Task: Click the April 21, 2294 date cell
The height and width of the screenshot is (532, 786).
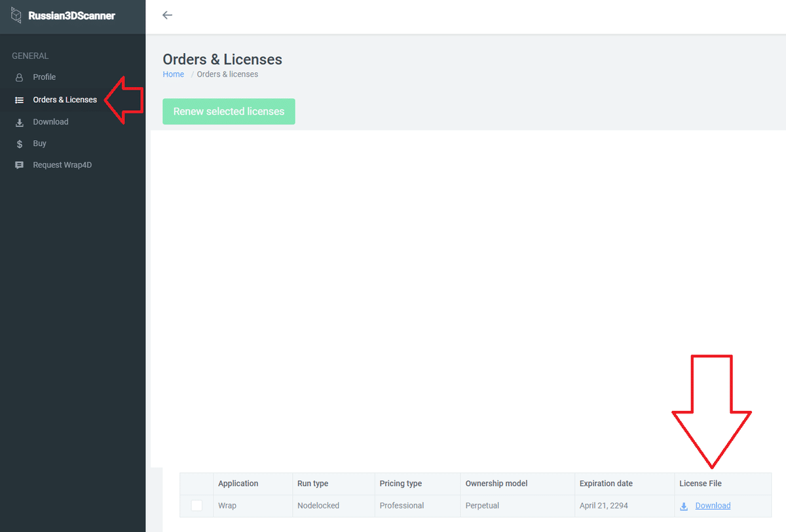Action: [x=604, y=506]
